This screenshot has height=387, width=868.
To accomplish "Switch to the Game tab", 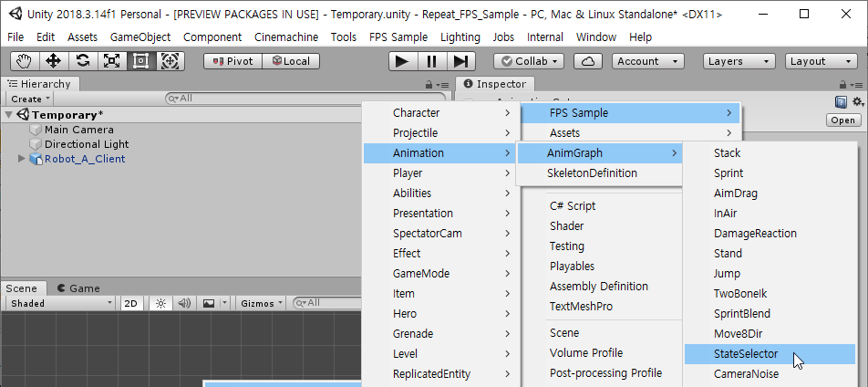I will click(x=78, y=288).
